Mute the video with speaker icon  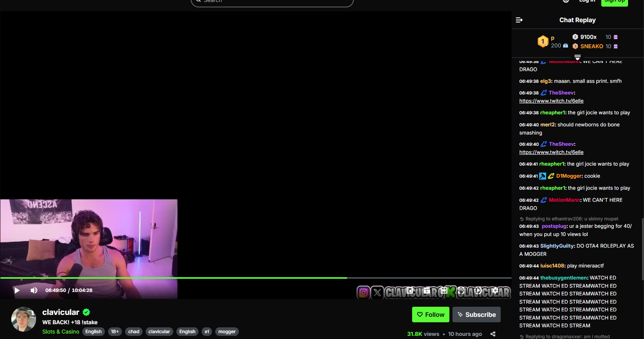(x=34, y=290)
